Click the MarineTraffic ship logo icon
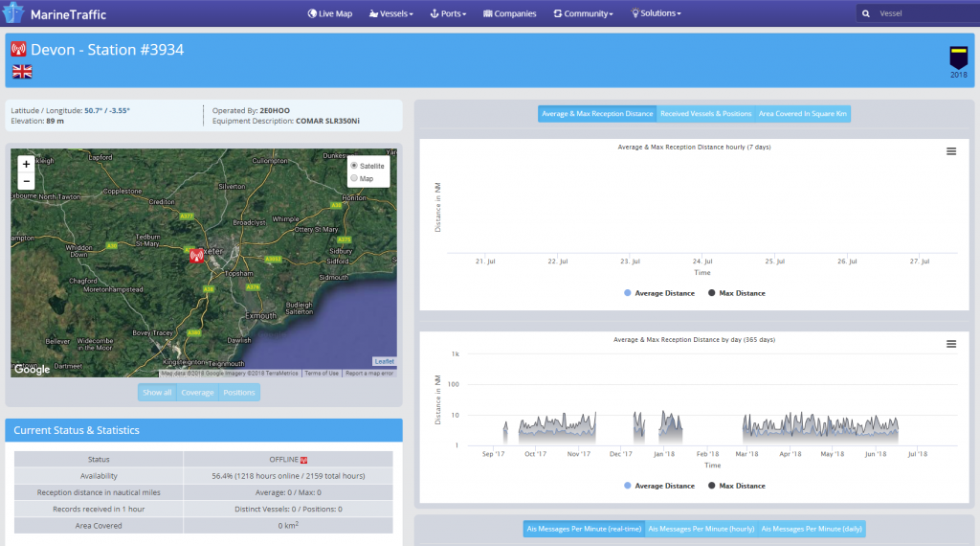980x546 pixels. 14,13
